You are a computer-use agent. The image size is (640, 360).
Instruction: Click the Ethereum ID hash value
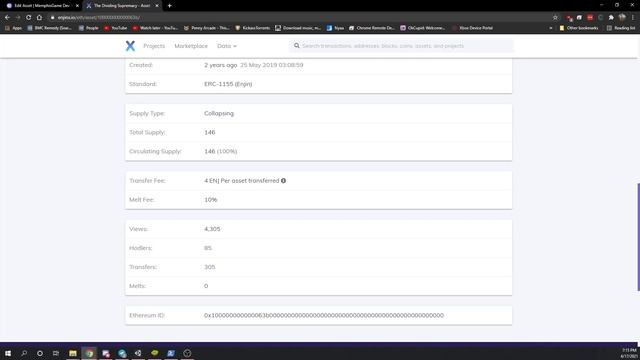coord(324,315)
